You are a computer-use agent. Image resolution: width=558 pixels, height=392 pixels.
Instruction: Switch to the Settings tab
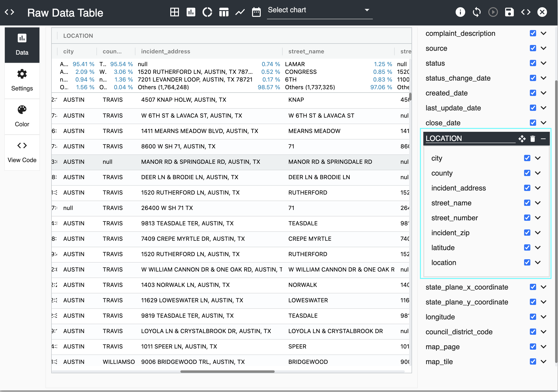22,81
